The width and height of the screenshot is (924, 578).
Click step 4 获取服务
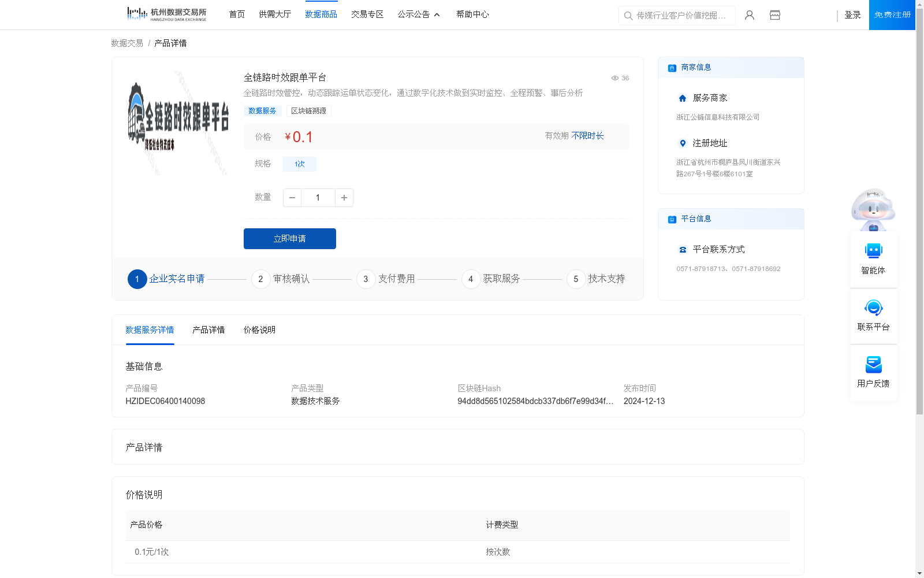pos(491,279)
